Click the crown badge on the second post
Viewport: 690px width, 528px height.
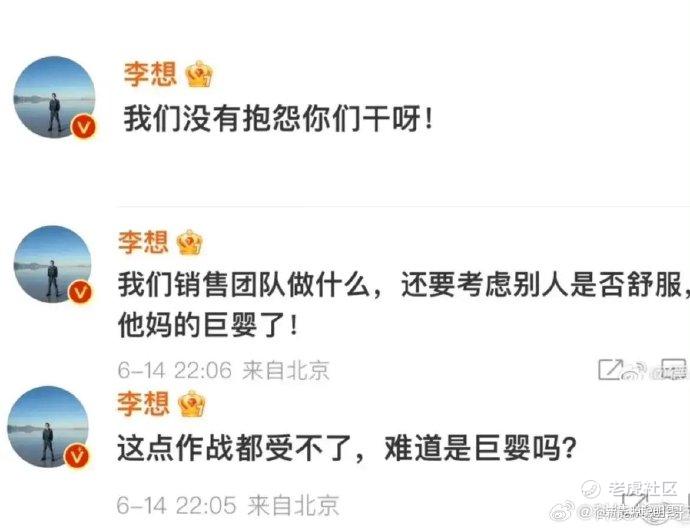coord(190,242)
